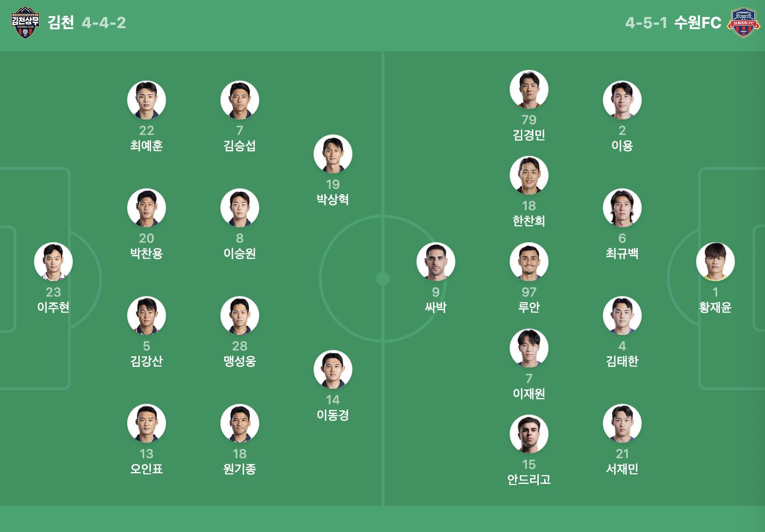Select player 최예훈 number 22 photo
Screen dimensions: 765x532
147,100
